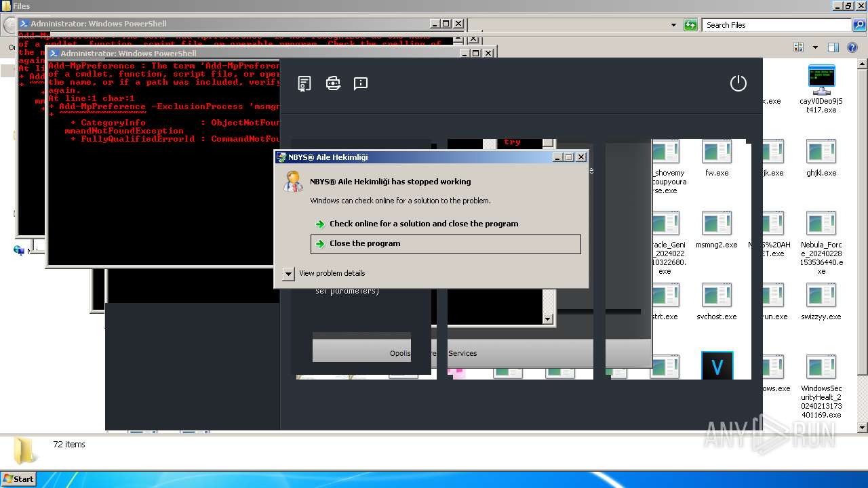Select Nebula_Force_20240228153536440.exe icon
868x488 pixels.
point(821,224)
